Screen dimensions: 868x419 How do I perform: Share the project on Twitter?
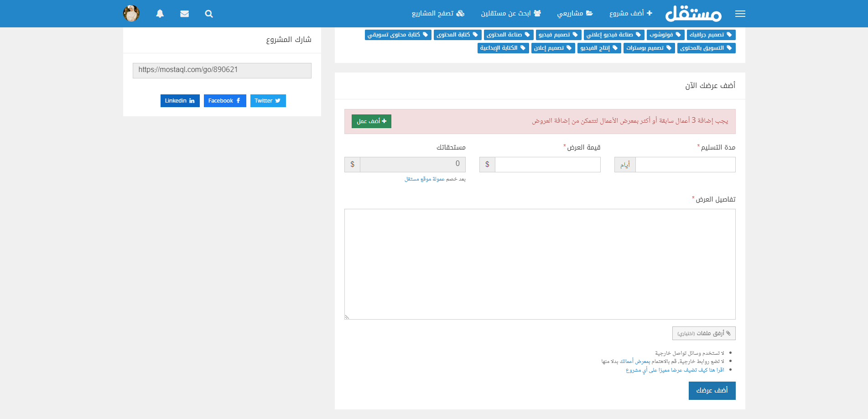coord(268,101)
